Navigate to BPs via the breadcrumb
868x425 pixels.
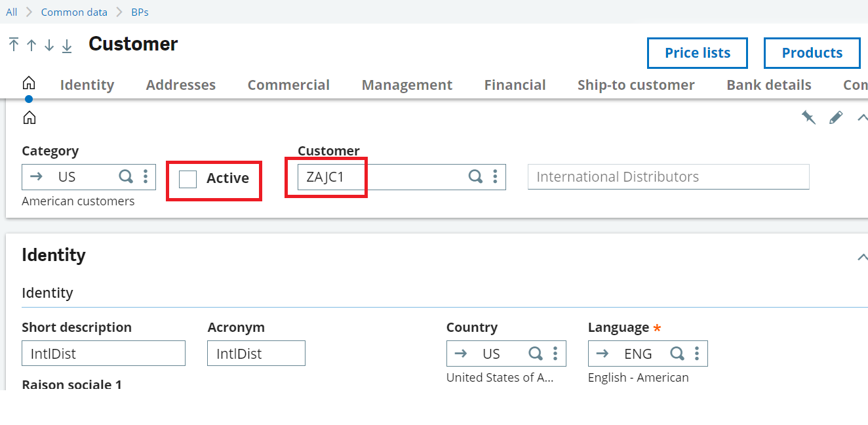click(x=140, y=12)
